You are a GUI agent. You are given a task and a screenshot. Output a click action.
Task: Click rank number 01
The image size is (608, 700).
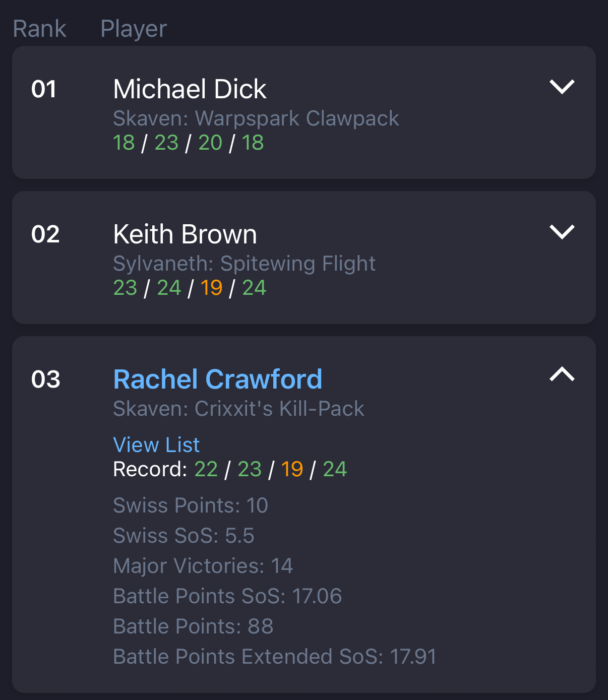(x=44, y=89)
